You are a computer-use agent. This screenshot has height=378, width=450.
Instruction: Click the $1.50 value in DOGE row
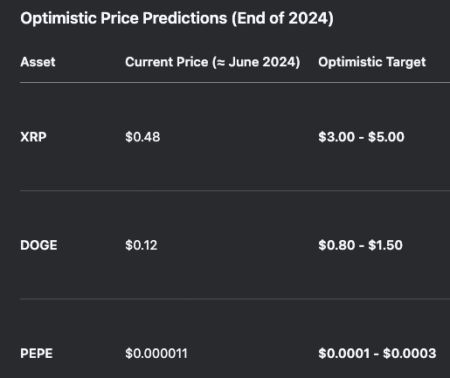[385, 245]
